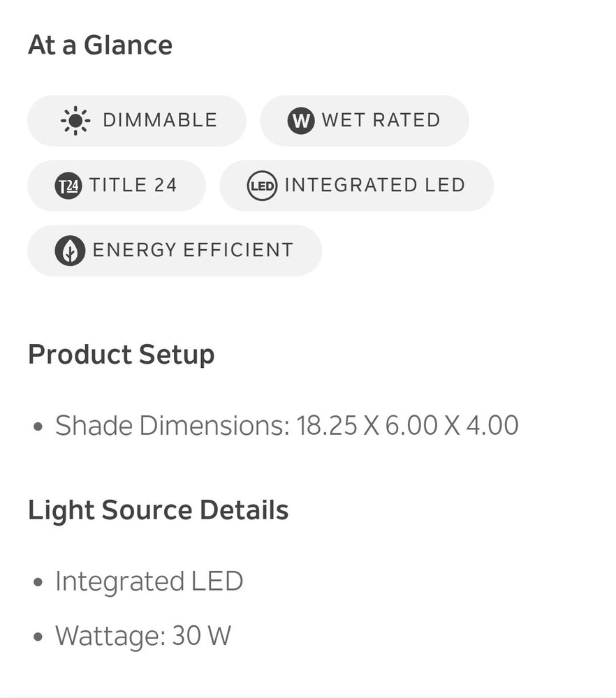The width and height of the screenshot is (616, 698).
Task: Click the At a Glance heading
Action: pos(100,45)
